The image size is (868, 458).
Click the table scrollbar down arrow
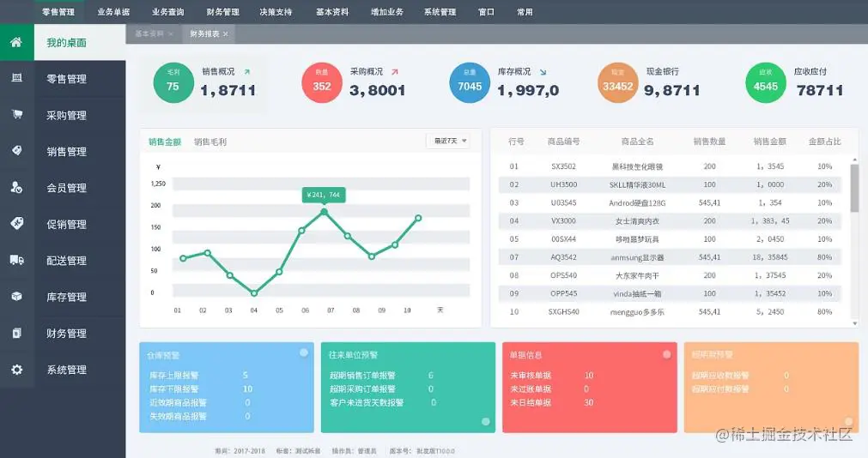(854, 323)
